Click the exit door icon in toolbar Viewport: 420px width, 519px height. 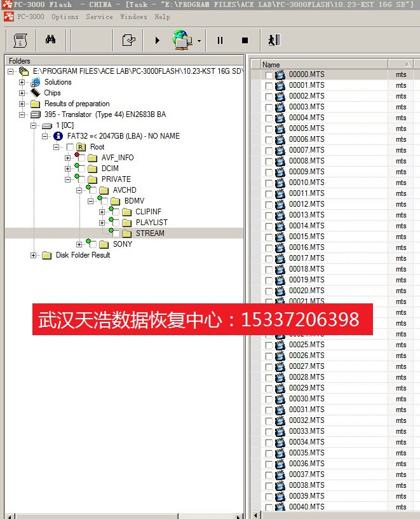tap(274, 41)
